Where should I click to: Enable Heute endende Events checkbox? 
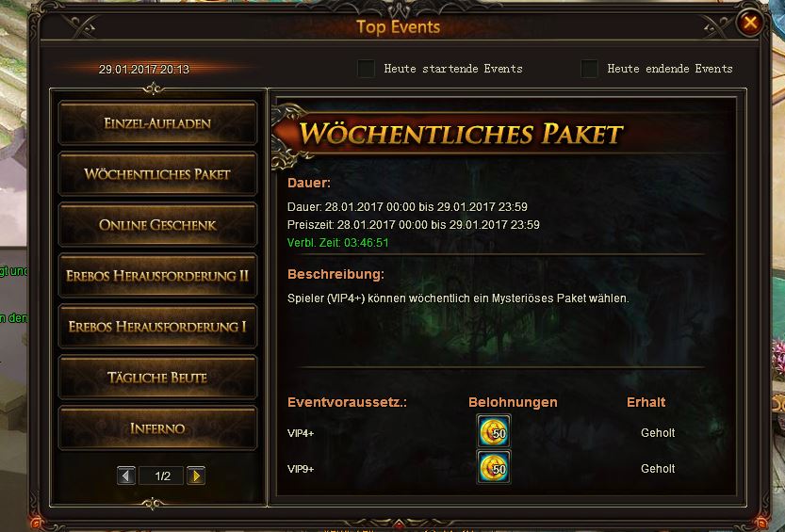coord(589,69)
